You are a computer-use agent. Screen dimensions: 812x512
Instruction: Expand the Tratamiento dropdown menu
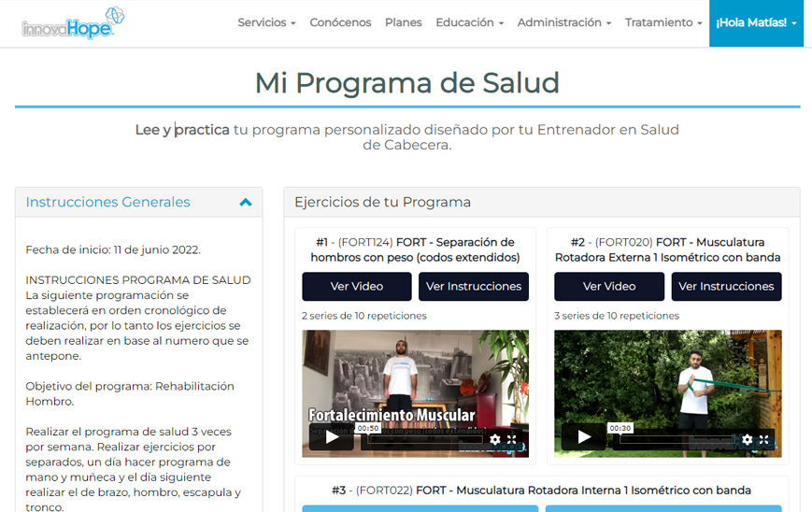point(663,22)
